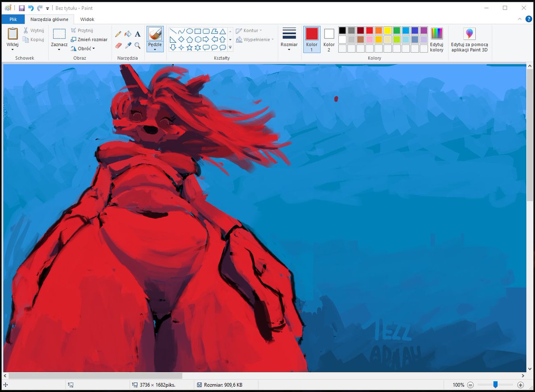
Task: Click the zoom in plus button
Action: (520, 384)
